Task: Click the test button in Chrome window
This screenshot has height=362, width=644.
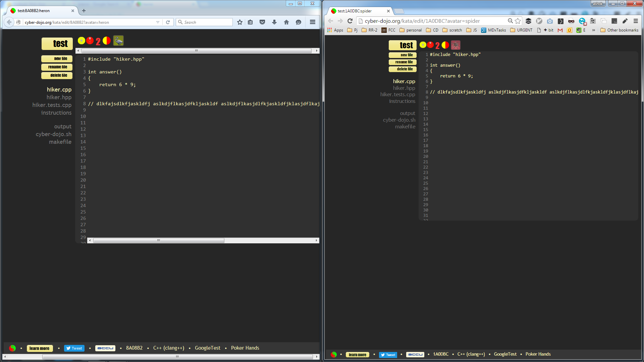Action: coord(402,45)
